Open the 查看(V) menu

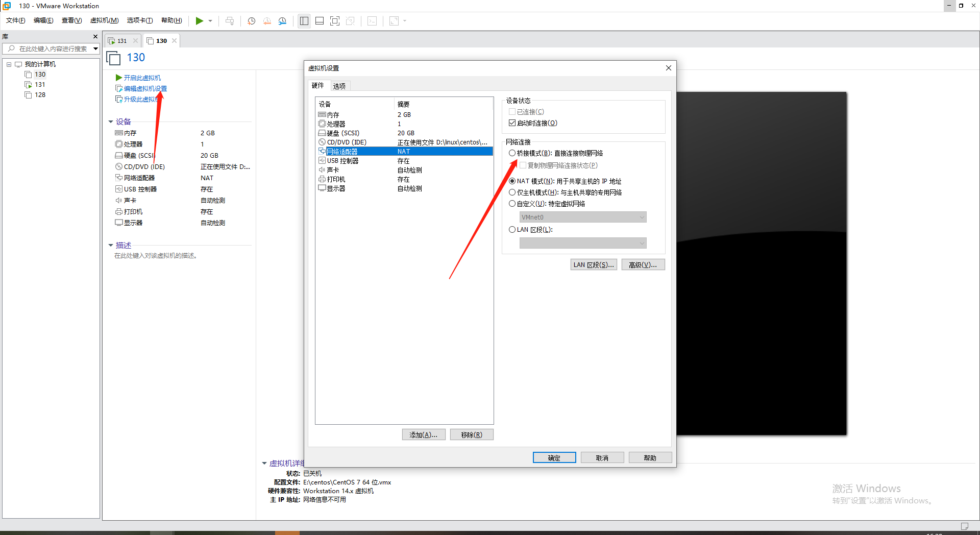click(x=71, y=20)
